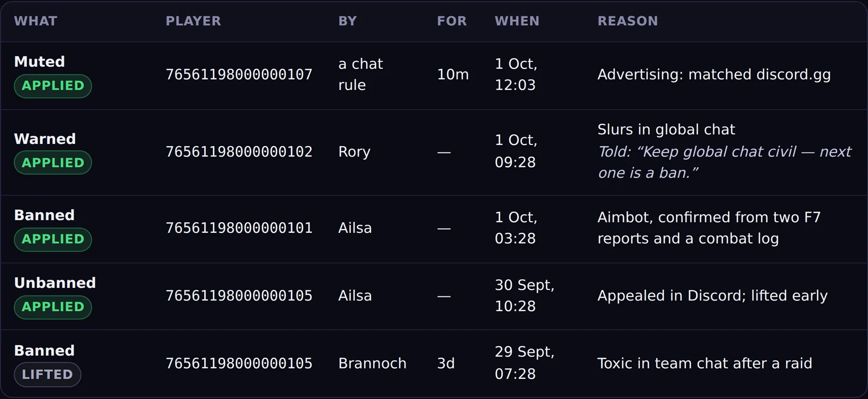This screenshot has width=868, height=399.
Task: Click the FOR column header
Action: pos(452,21)
